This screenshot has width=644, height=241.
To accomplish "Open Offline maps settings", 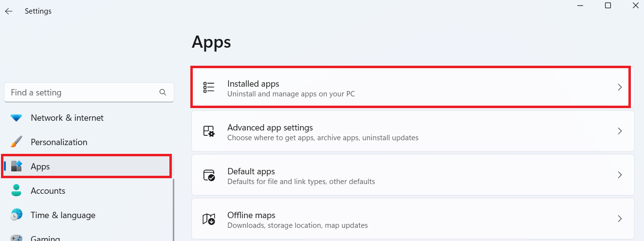I will pyautogui.click(x=413, y=219).
